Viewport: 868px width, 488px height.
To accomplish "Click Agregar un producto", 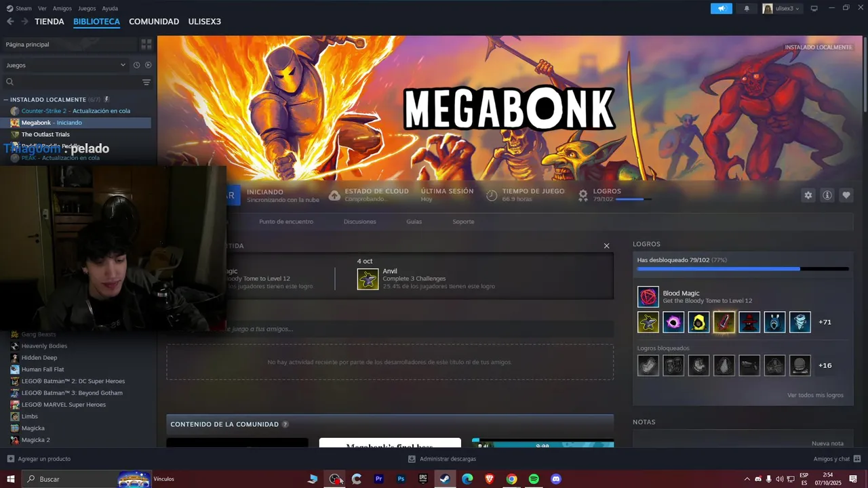I will pyautogui.click(x=39, y=459).
